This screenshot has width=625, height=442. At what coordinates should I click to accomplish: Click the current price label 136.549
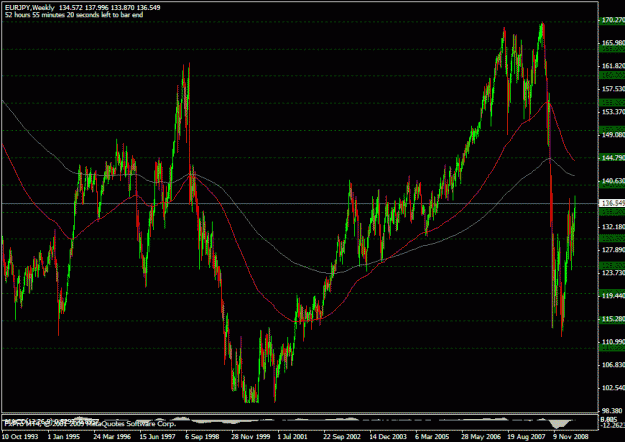point(613,204)
